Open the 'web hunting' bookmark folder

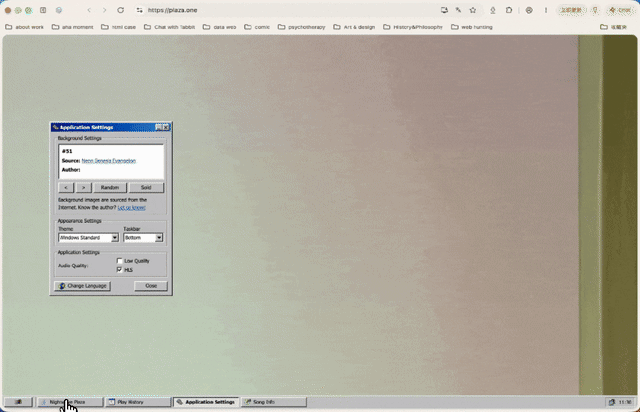472,27
